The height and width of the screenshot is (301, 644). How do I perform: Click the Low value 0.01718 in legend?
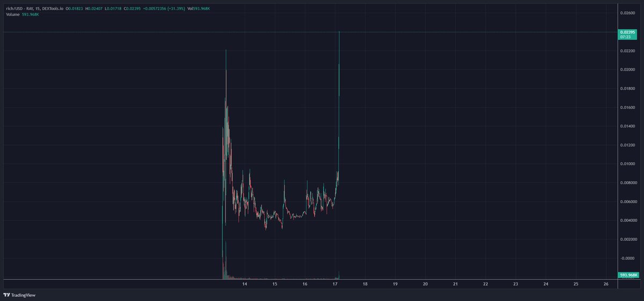114,9
